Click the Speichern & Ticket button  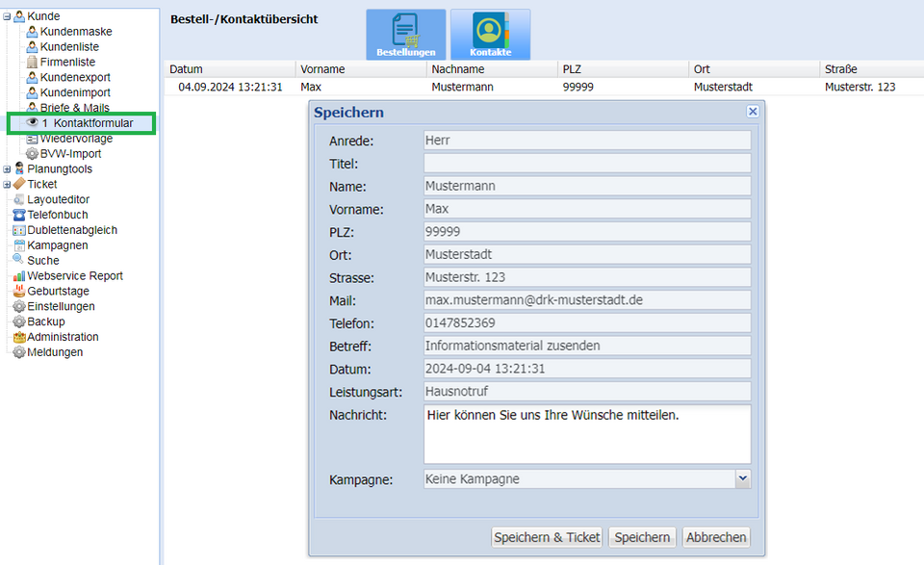547,537
